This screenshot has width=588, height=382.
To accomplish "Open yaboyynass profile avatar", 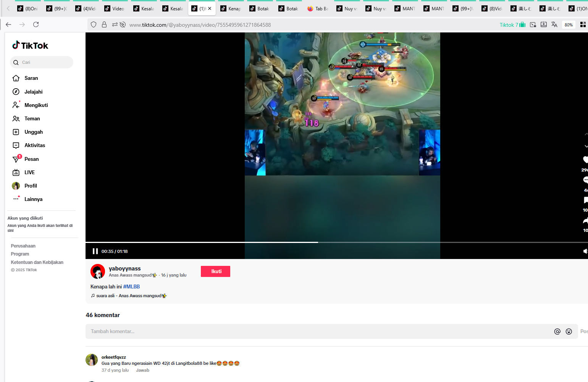I will pyautogui.click(x=98, y=272).
